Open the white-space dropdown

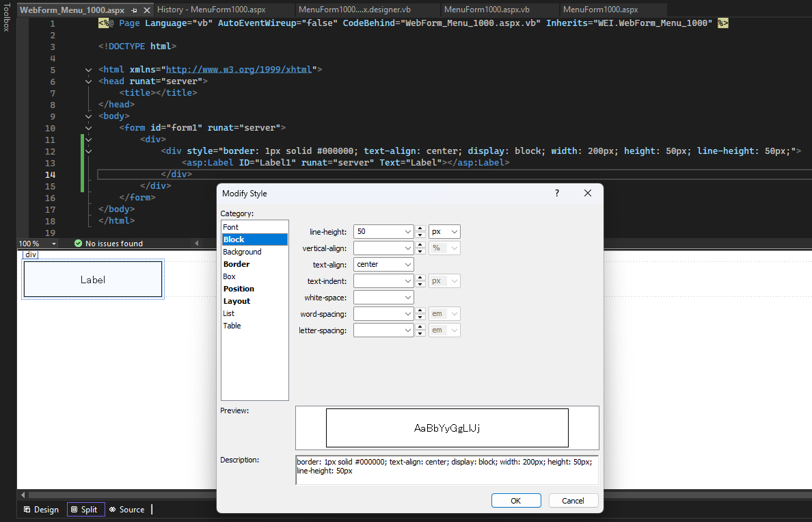coord(408,298)
